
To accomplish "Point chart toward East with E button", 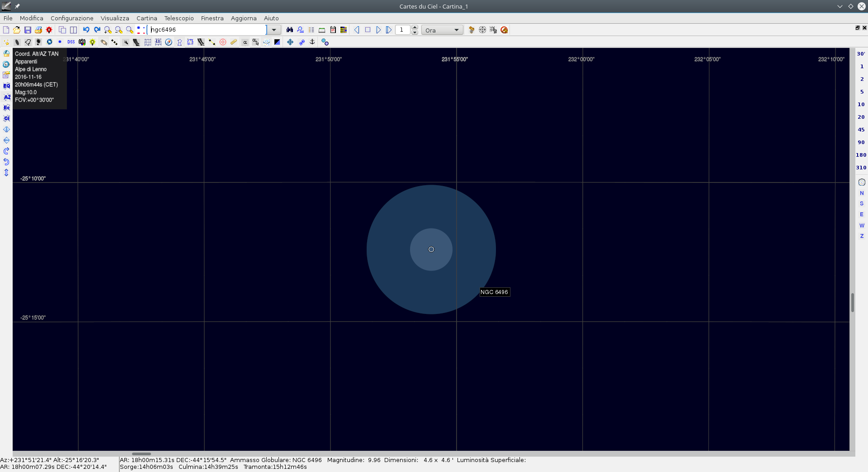I will [862, 215].
